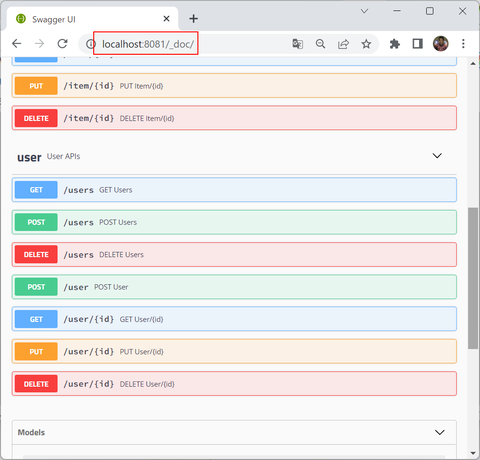The height and width of the screenshot is (460, 480).
Task: Expand the POST /user operation
Action: (234, 287)
